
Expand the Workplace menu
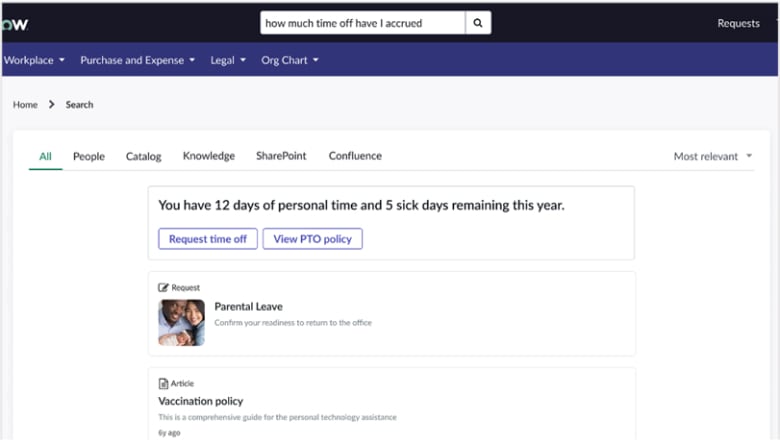[34, 60]
